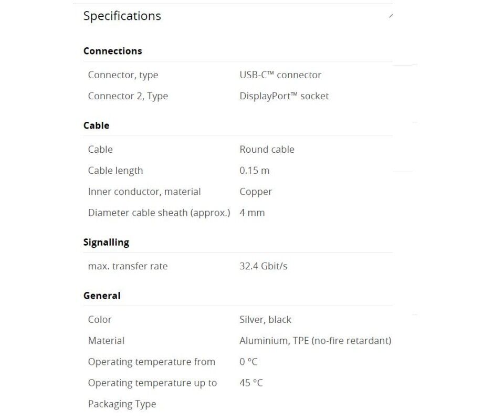The width and height of the screenshot is (504, 420).
Task: Click the Silver, black color value
Action: [265, 320]
